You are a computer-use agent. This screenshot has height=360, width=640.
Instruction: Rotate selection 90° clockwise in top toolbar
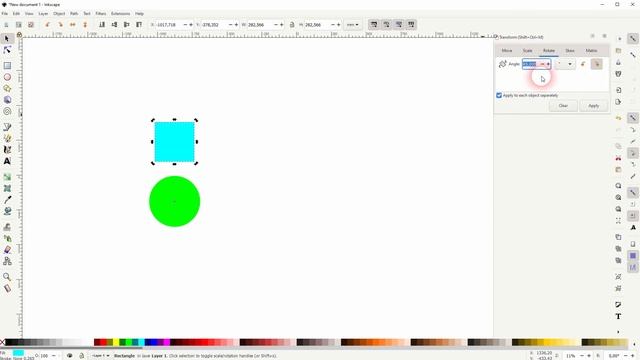(60, 25)
